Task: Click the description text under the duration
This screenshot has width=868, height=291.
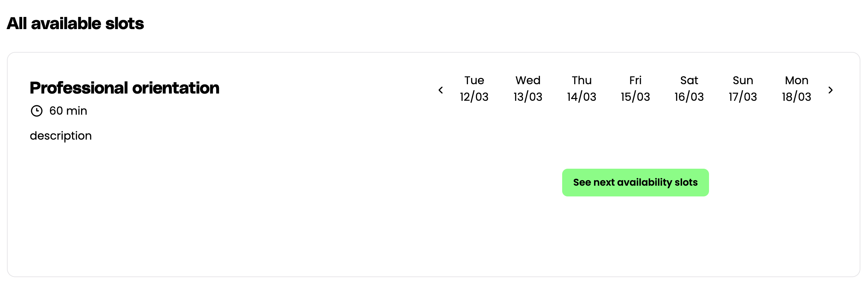Action: click(x=61, y=136)
